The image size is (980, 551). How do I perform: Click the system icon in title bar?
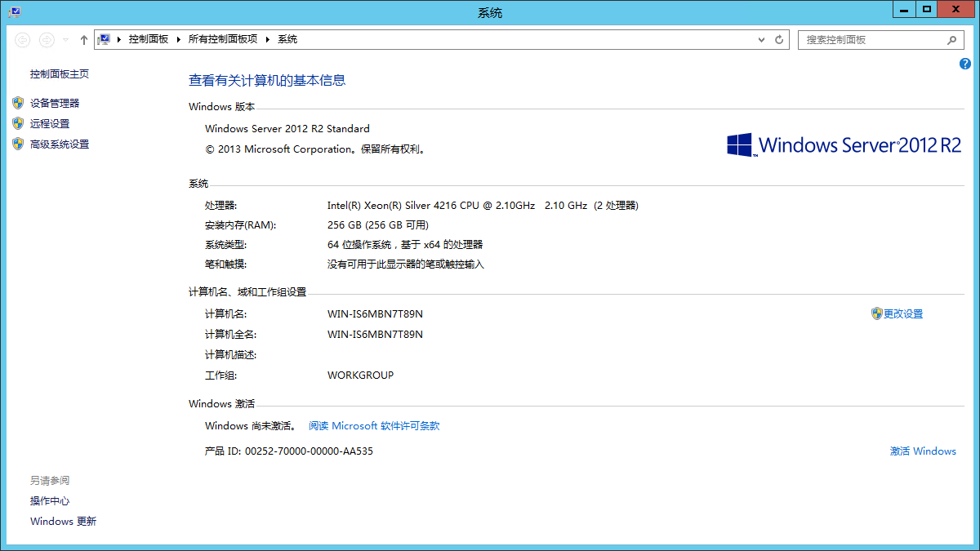15,11
